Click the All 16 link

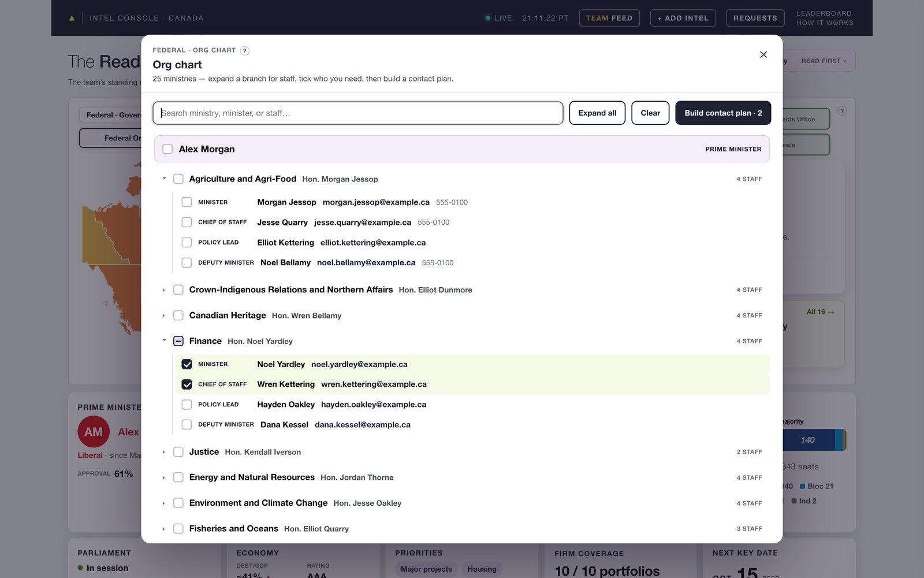tap(820, 312)
